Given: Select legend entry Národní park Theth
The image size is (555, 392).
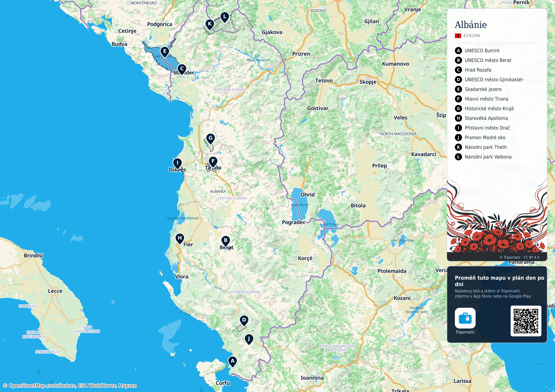Looking at the screenshot, I should (486, 147).
